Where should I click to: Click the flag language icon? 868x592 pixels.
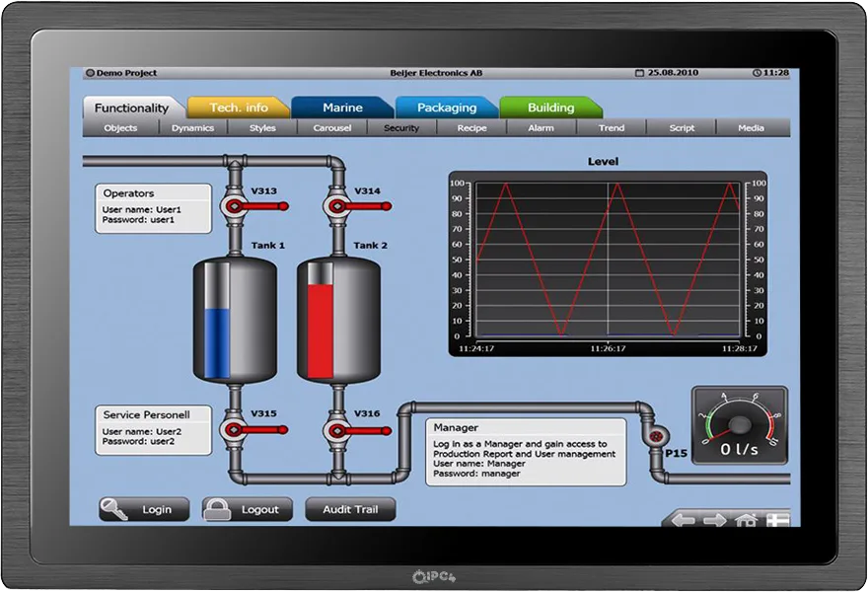pos(777,520)
